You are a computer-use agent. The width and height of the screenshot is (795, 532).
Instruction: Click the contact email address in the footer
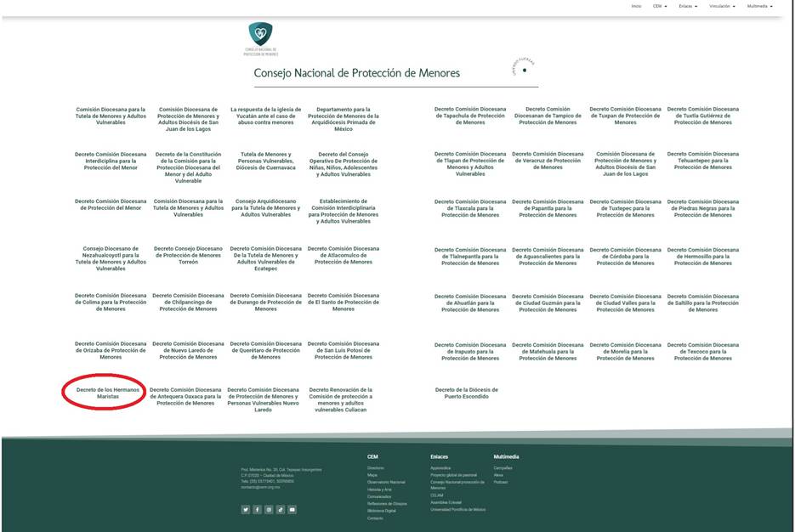(x=261, y=487)
